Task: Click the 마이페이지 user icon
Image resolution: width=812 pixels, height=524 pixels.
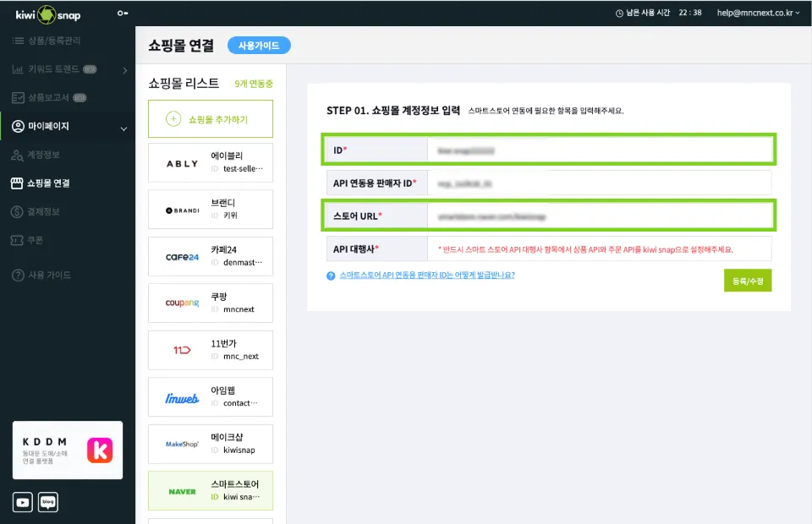Action: (x=18, y=126)
